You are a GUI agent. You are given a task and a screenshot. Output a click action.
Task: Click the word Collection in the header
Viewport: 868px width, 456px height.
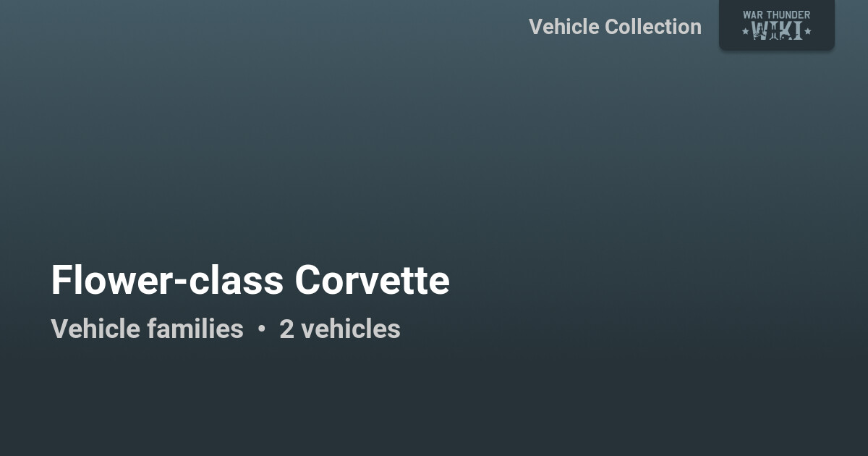(x=653, y=27)
